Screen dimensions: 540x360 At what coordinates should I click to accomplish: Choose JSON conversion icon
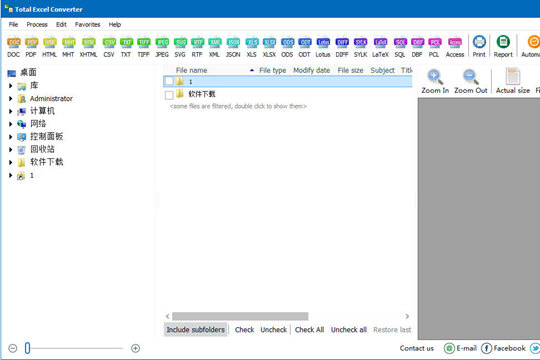233,47
